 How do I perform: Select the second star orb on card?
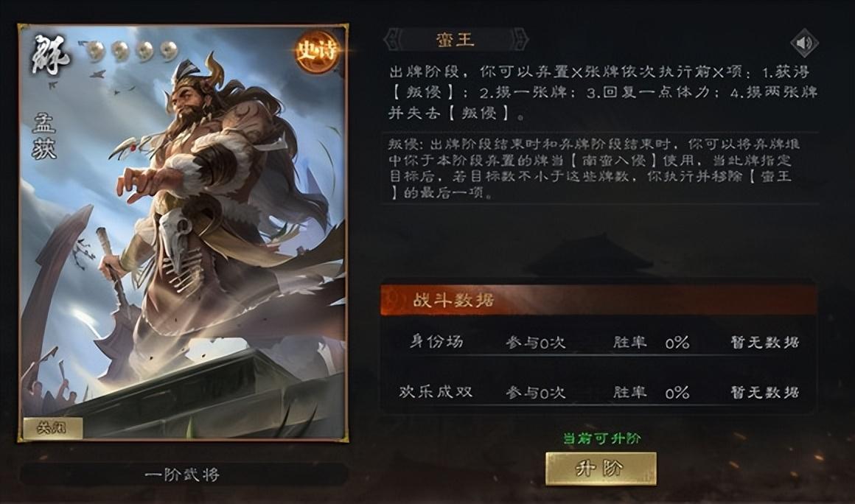(120, 51)
